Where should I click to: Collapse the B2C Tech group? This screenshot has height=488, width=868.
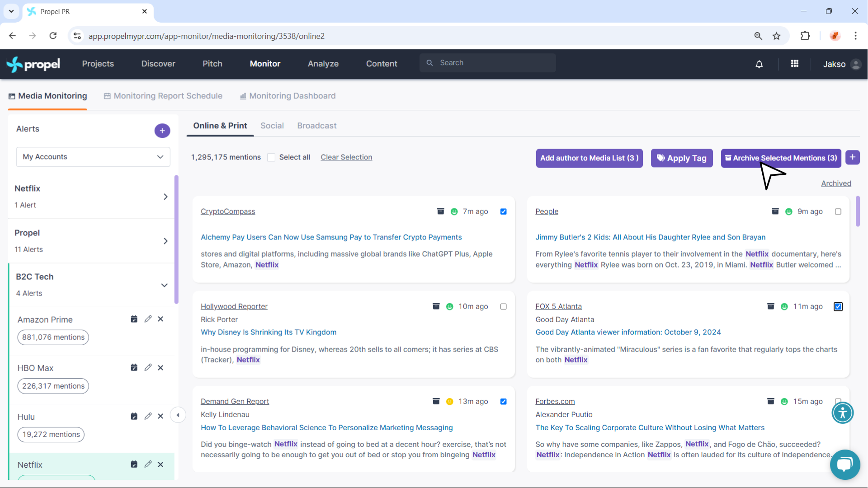point(164,285)
